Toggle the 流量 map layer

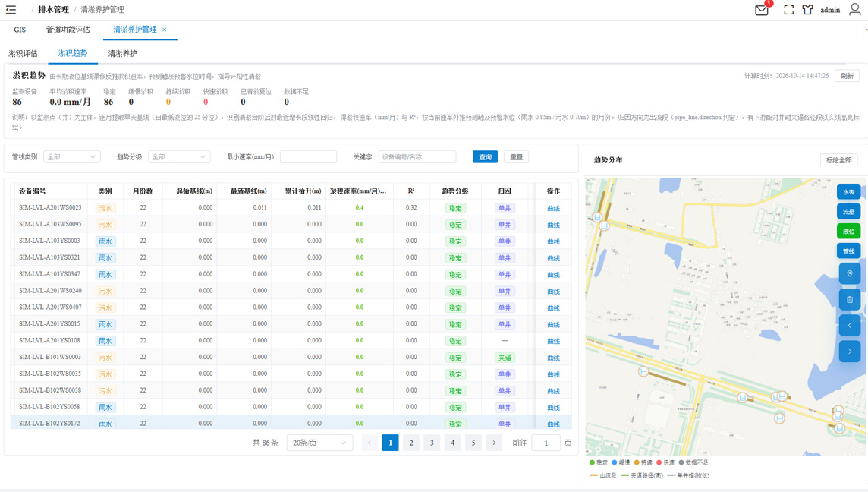click(x=848, y=212)
